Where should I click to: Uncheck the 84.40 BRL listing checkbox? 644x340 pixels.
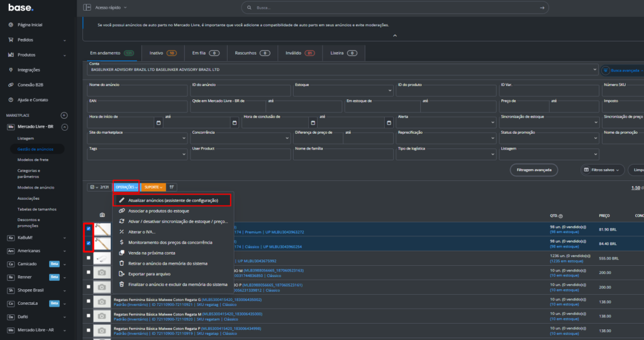pyautogui.click(x=88, y=243)
